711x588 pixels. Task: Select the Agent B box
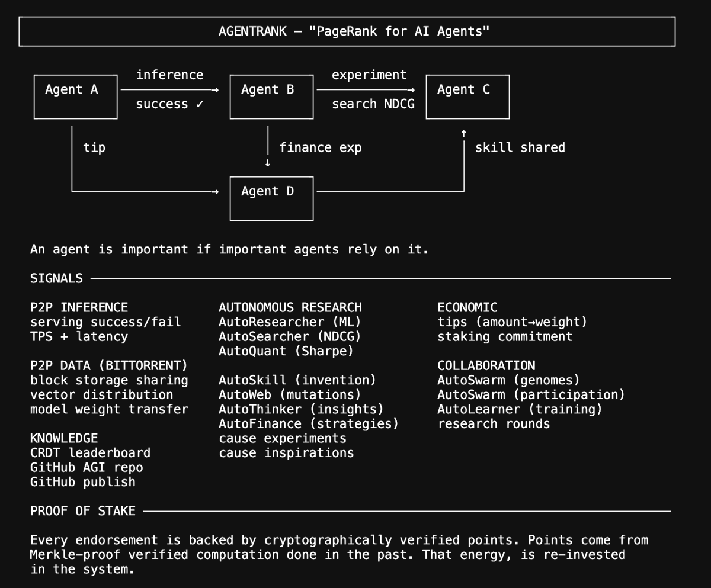click(271, 97)
